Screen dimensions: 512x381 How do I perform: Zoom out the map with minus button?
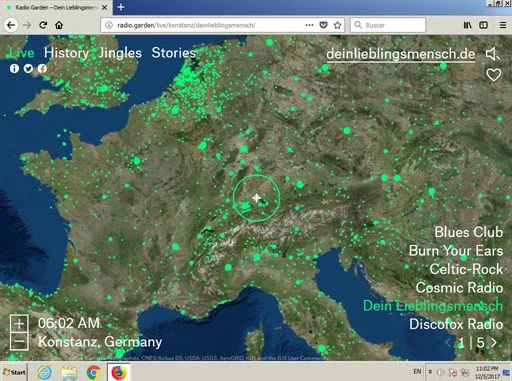point(19,341)
